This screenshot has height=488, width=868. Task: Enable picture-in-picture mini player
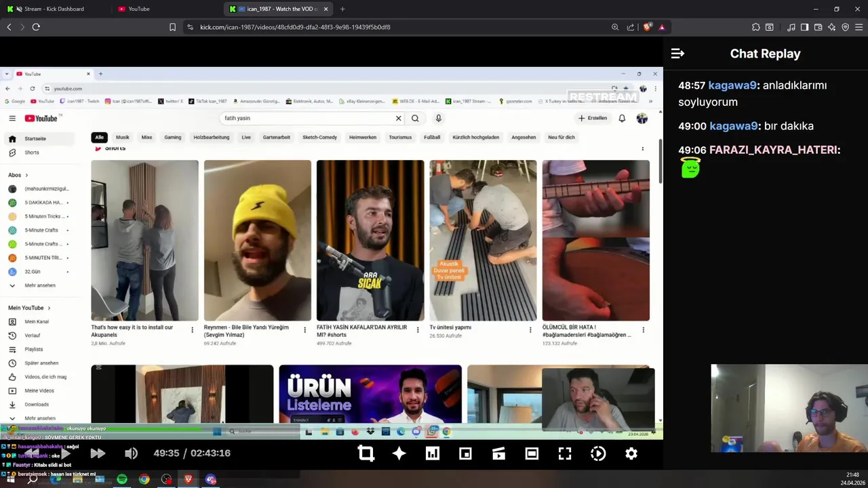click(465, 453)
